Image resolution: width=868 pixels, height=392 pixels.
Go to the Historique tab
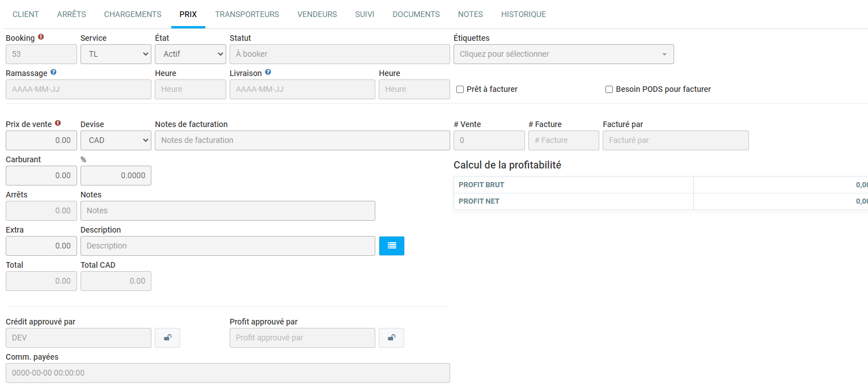coord(523,14)
